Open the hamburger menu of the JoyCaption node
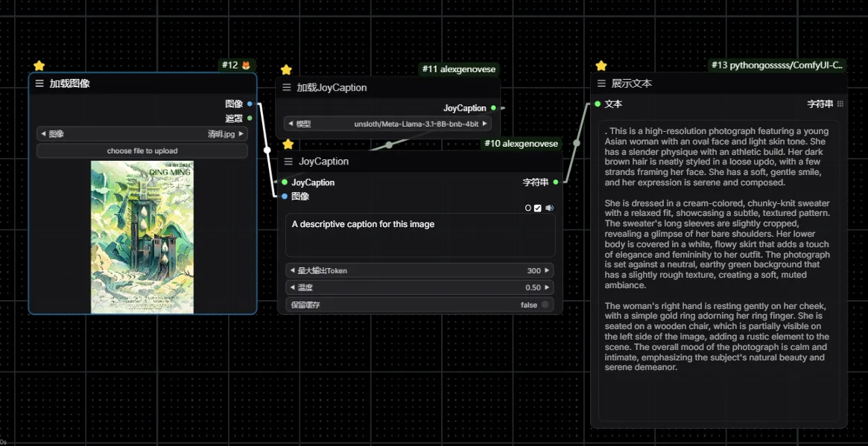This screenshot has height=446, width=868. pos(288,161)
